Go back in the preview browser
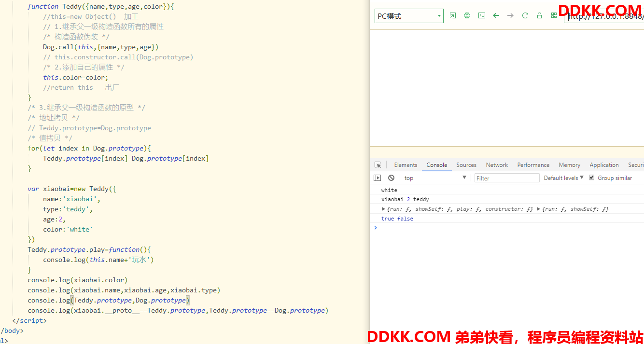The image size is (644, 344). pos(496,15)
